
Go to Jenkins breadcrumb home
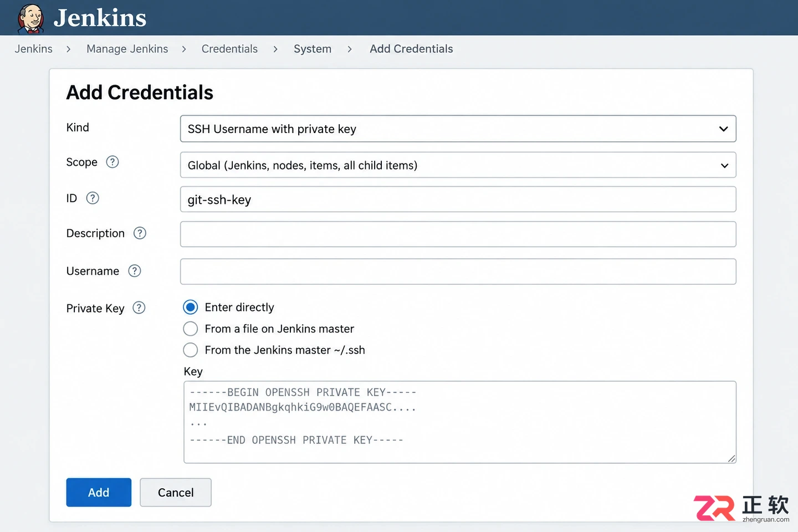coord(33,49)
